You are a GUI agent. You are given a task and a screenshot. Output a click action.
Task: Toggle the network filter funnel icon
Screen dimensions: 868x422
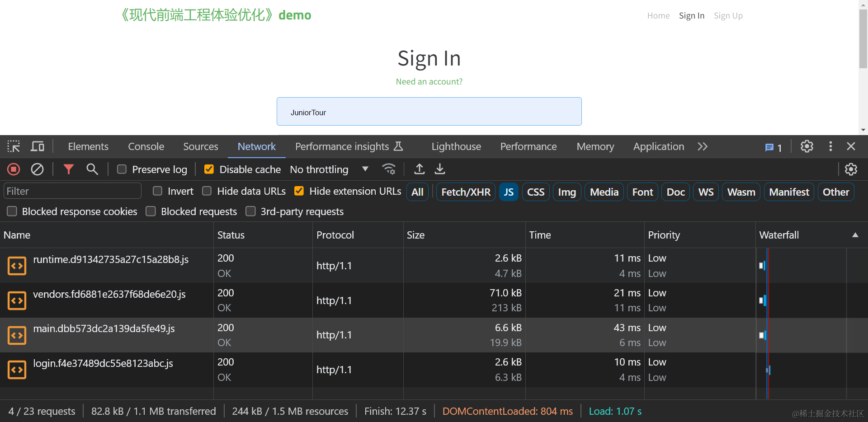[x=68, y=169]
